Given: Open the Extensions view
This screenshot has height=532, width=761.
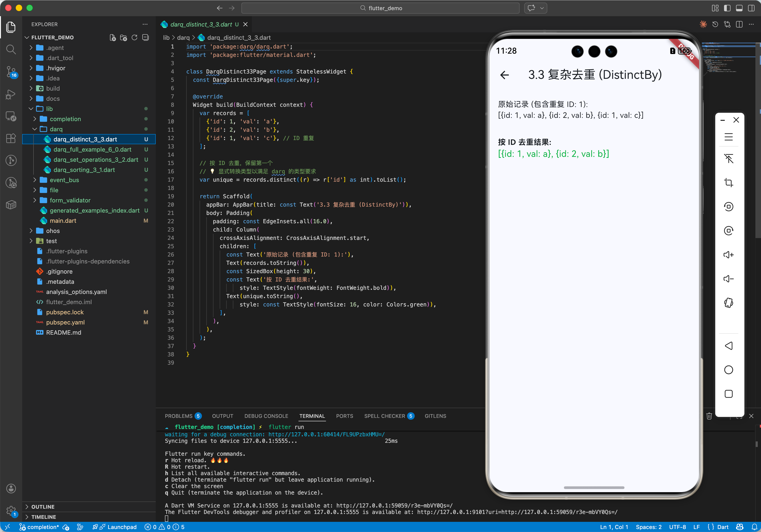Looking at the screenshot, I should (11, 138).
